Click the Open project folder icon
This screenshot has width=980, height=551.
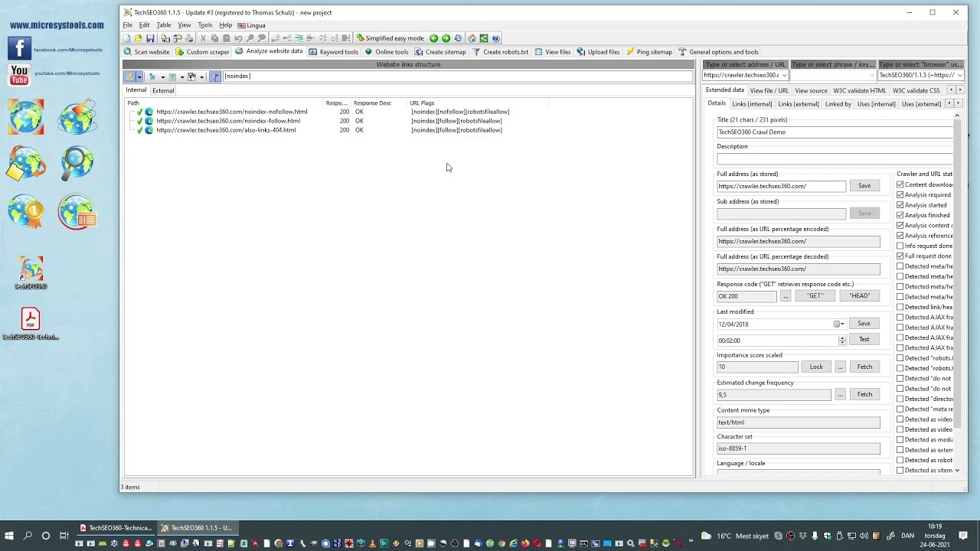point(138,38)
